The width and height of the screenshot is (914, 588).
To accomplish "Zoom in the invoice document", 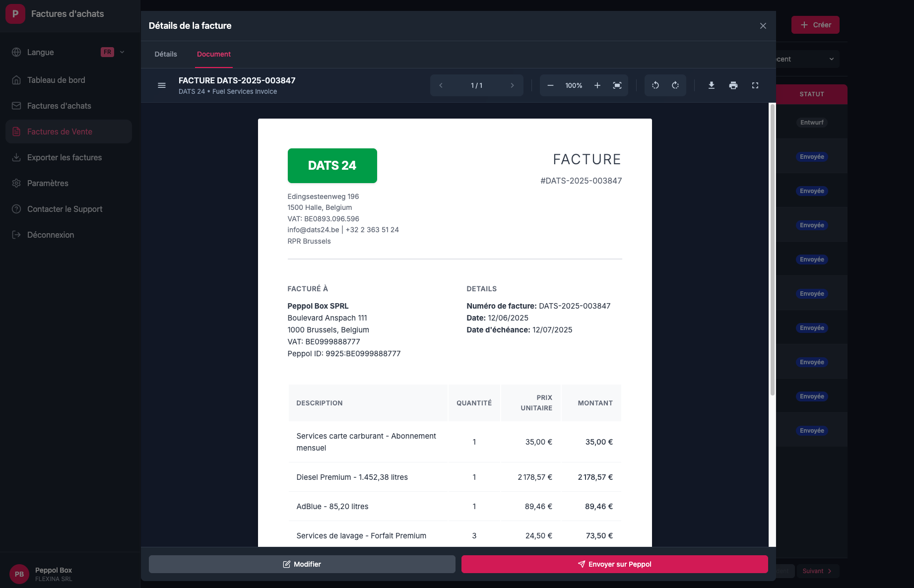I will point(597,85).
